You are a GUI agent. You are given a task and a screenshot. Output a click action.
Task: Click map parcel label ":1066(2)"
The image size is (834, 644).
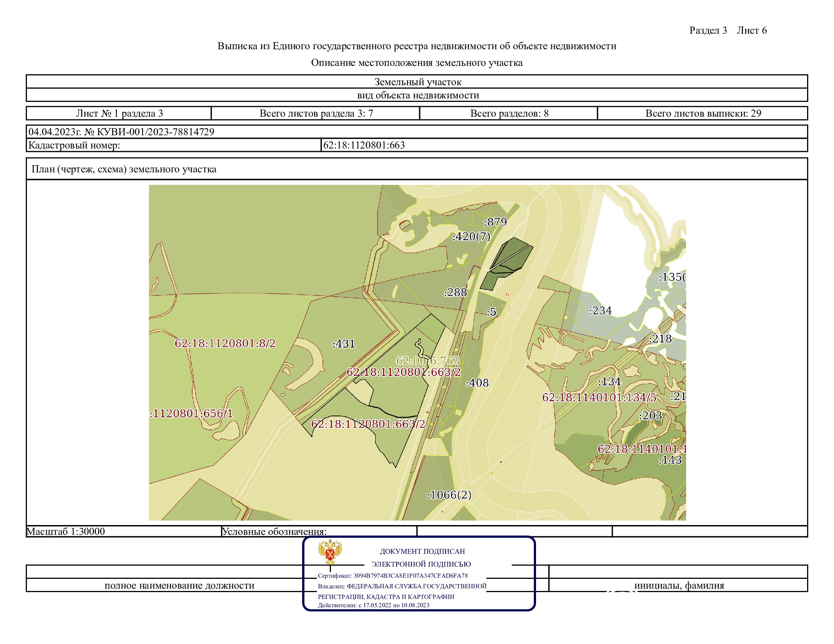click(449, 495)
